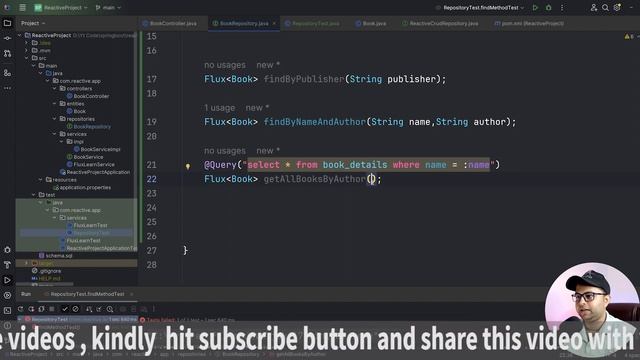Open the ReactiveProject project dropdown
This screenshot has height=360, width=640.
61,8
